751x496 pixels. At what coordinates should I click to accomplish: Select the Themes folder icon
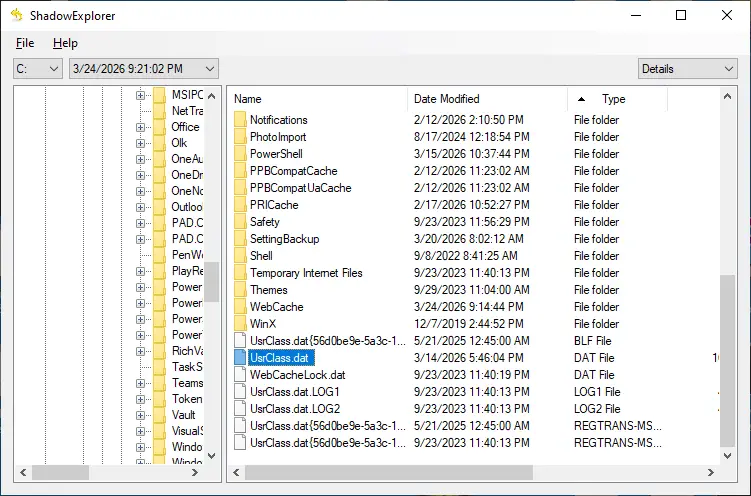(240, 290)
